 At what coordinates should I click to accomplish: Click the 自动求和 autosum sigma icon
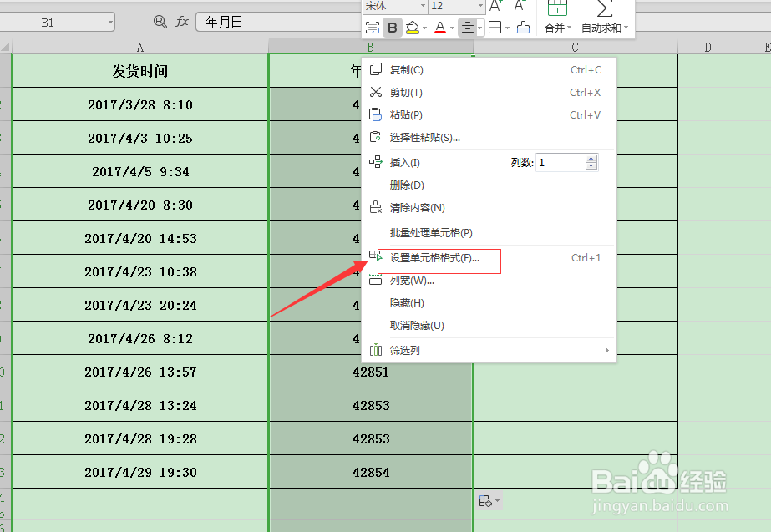click(604, 8)
